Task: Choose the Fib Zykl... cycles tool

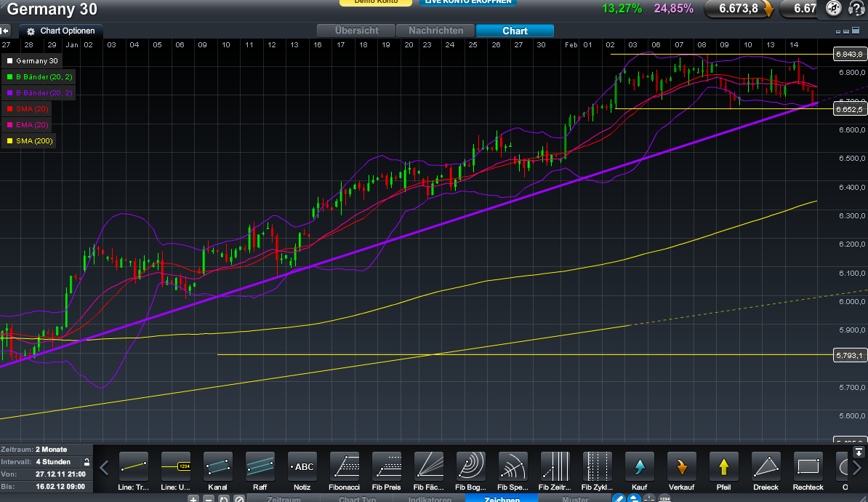Action: coord(597,466)
